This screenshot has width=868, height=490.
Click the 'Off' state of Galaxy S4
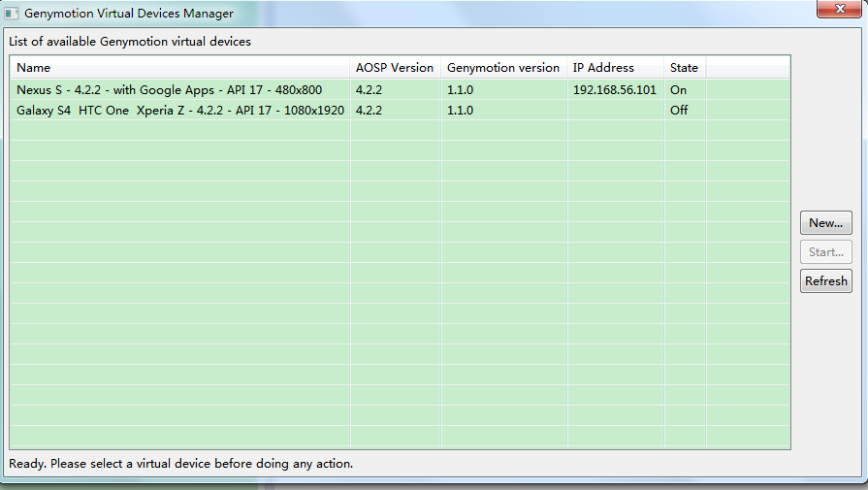point(679,111)
